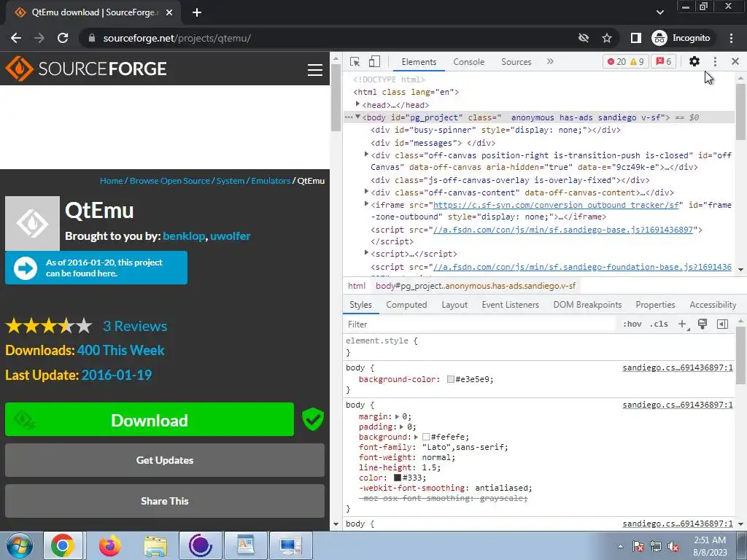Screen dimensions: 747x560
Task: Open Windows Explorer folder in taskbar
Action: 155,545
